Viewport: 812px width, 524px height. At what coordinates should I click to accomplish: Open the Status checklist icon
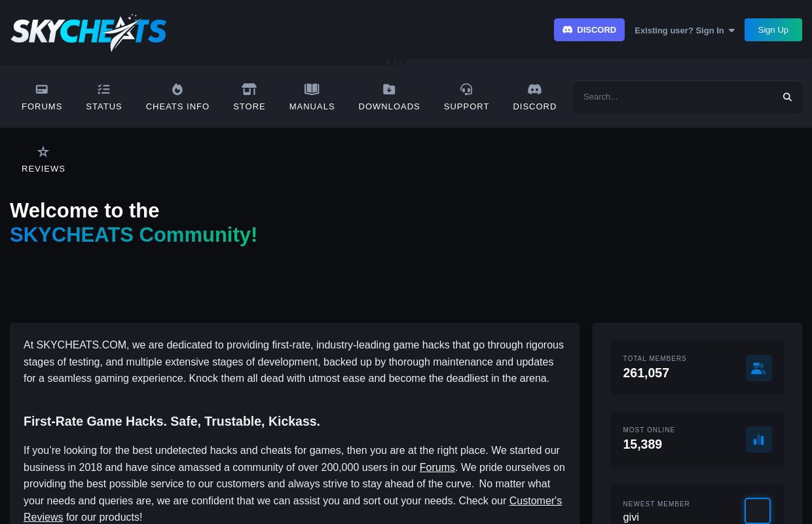tap(103, 89)
